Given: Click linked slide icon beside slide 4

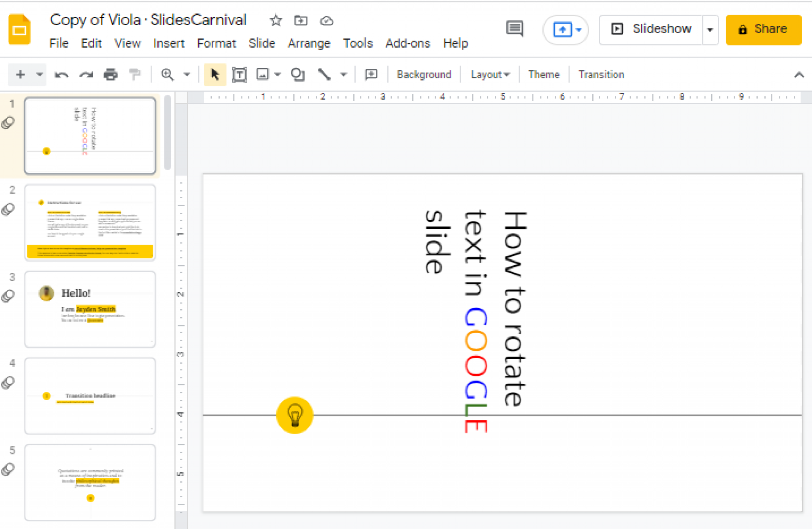Looking at the screenshot, I should (x=8, y=383).
